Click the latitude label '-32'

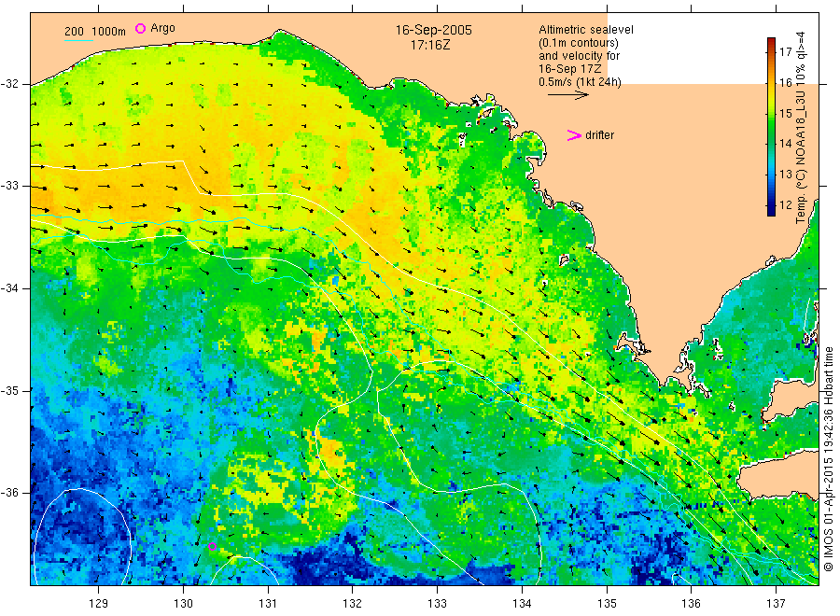click(x=9, y=84)
